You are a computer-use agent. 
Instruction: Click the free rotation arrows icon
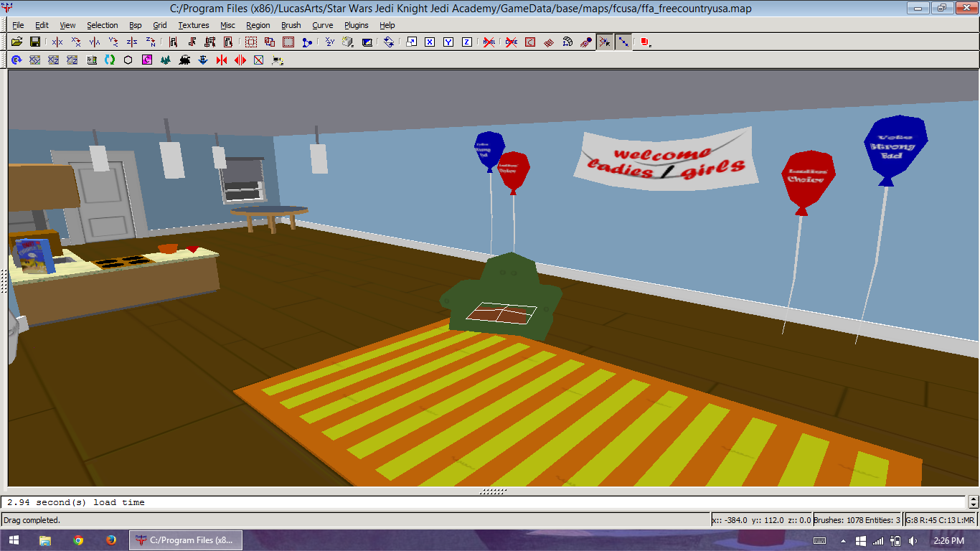click(x=388, y=42)
